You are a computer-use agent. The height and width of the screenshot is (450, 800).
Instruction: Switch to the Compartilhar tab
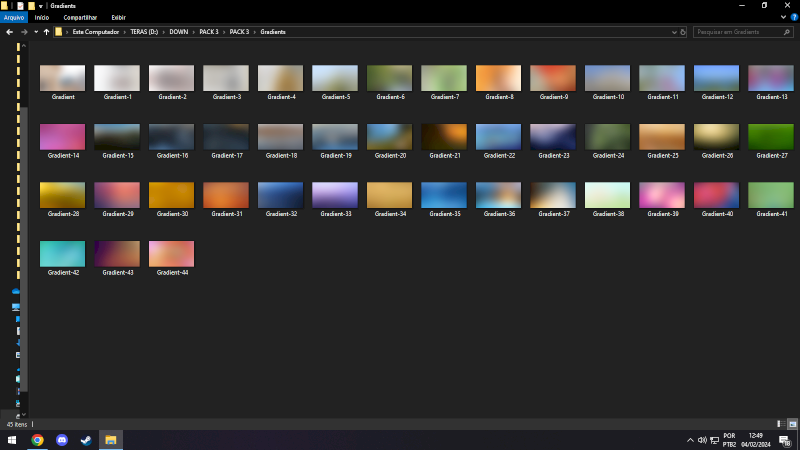(80, 17)
